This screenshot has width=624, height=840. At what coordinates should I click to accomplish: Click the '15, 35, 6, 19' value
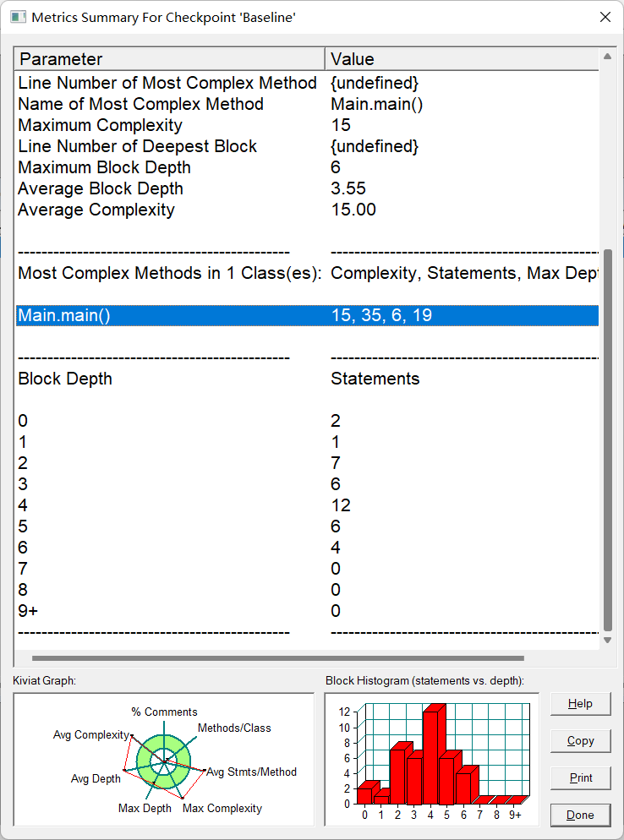381,315
